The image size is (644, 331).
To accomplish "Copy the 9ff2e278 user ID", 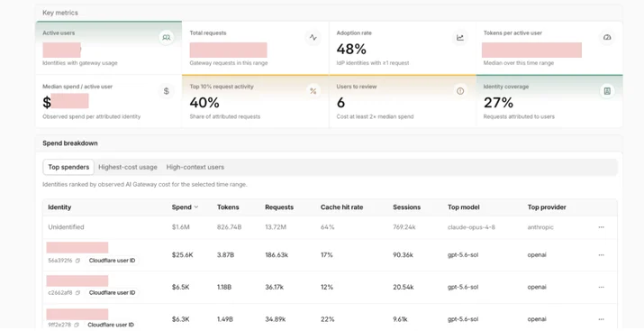I will click(x=77, y=325).
